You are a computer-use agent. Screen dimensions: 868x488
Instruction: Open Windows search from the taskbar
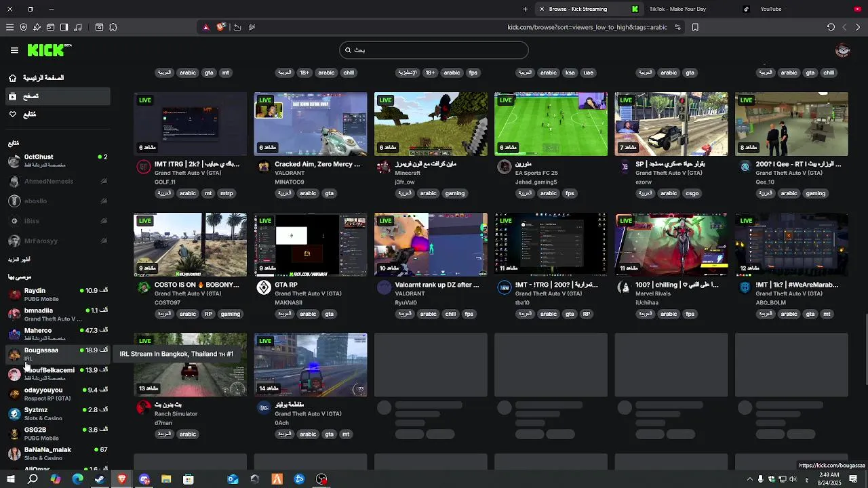[33, 479]
